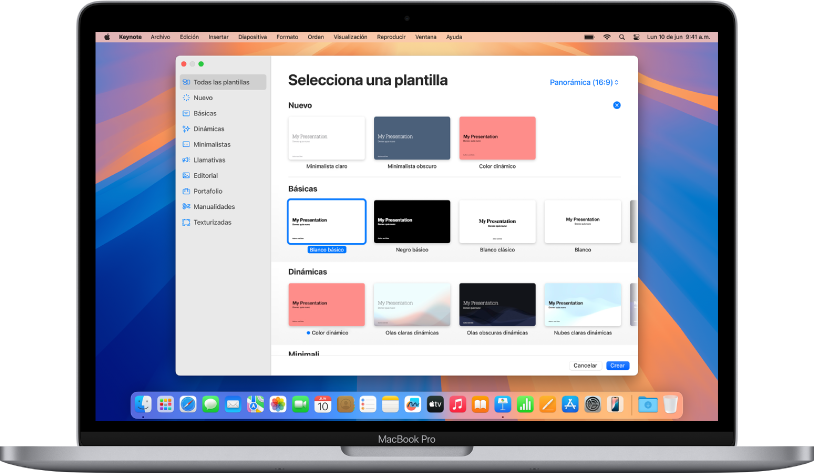Image resolution: width=814 pixels, height=473 pixels.
Task: Open the Formato menu
Action: (287, 37)
